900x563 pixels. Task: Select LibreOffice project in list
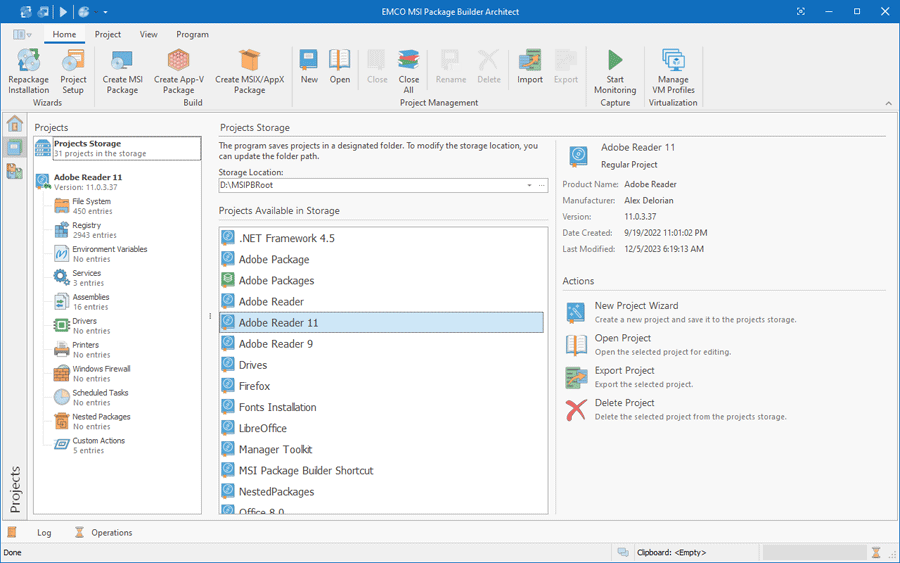382,428
